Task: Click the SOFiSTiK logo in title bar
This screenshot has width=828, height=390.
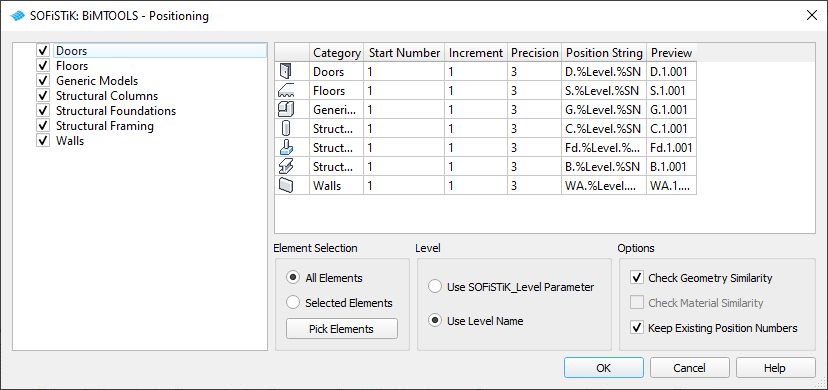Action: (x=17, y=16)
